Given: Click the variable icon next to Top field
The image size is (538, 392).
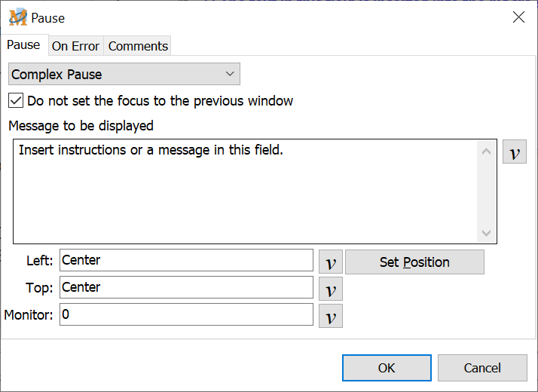Looking at the screenshot, I should (331, 289).
